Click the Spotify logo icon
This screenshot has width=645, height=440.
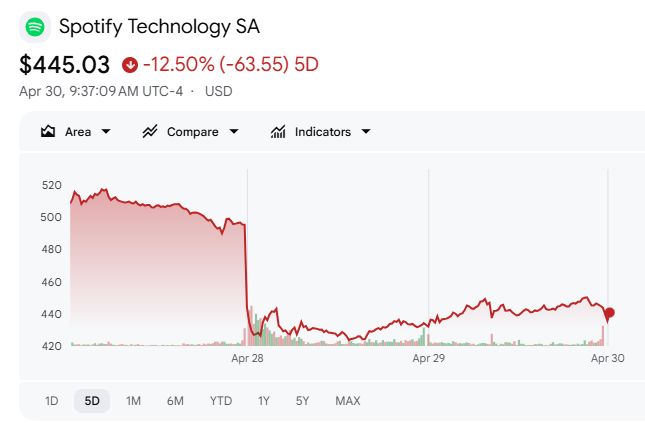(36, 26)
